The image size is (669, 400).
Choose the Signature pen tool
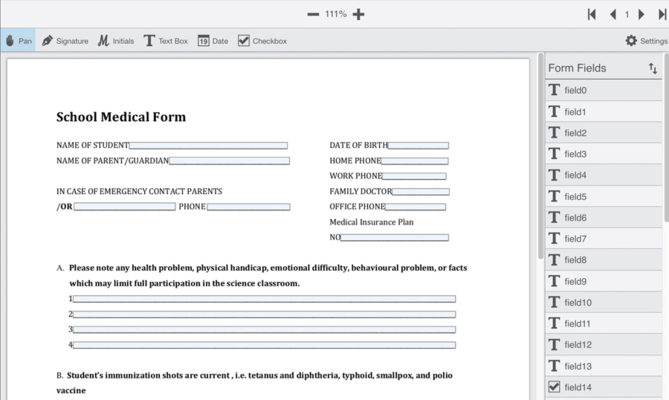pyautogui.click(x=65, y=41)
